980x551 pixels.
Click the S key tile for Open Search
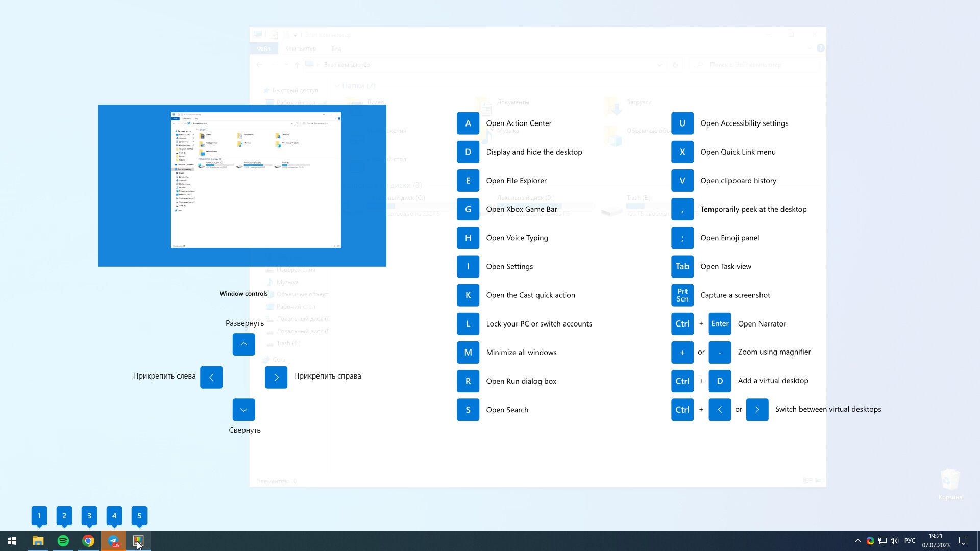(x=468, y=410)
